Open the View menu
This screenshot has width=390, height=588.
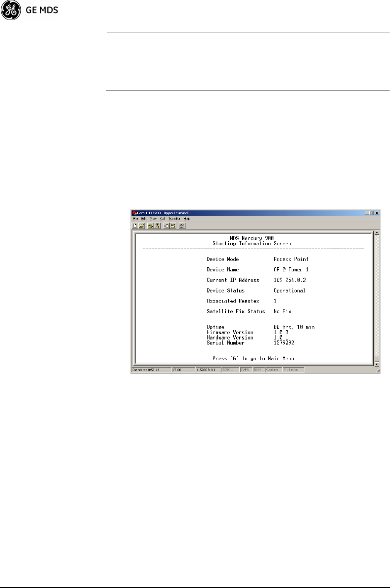[153, 219]
